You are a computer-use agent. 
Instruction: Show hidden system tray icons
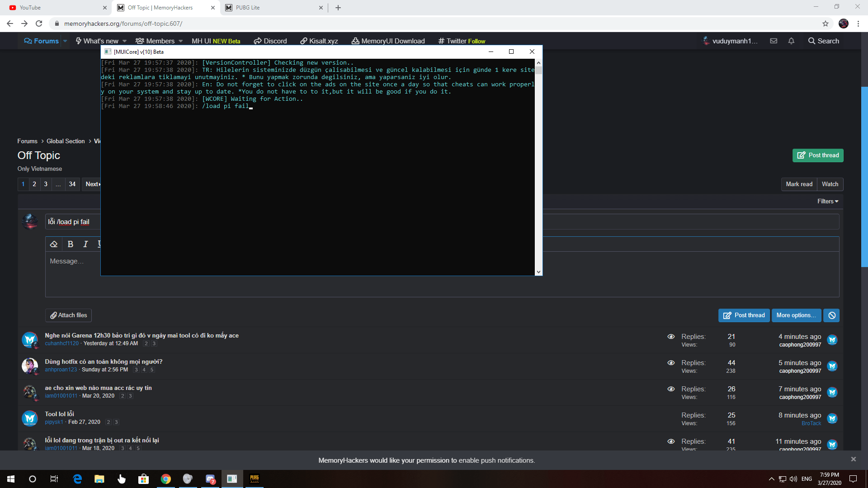pos(771,479)
